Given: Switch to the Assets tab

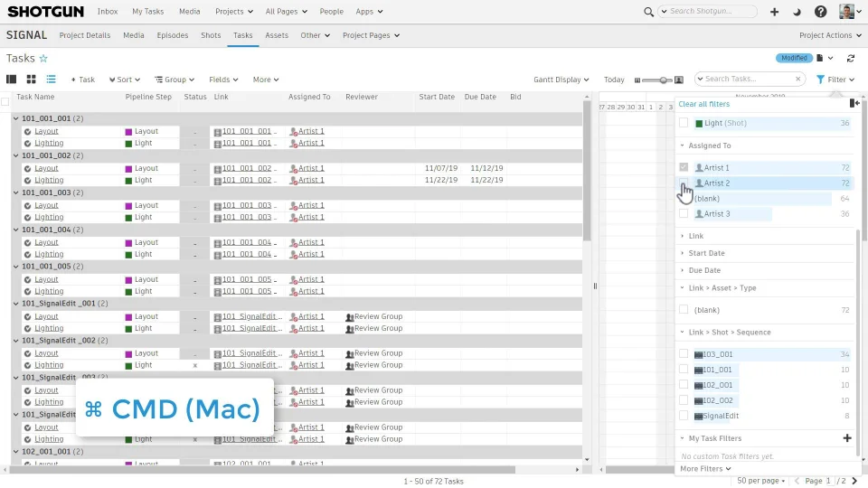Looking at the screenshot, I should click(x=277, y=35).
